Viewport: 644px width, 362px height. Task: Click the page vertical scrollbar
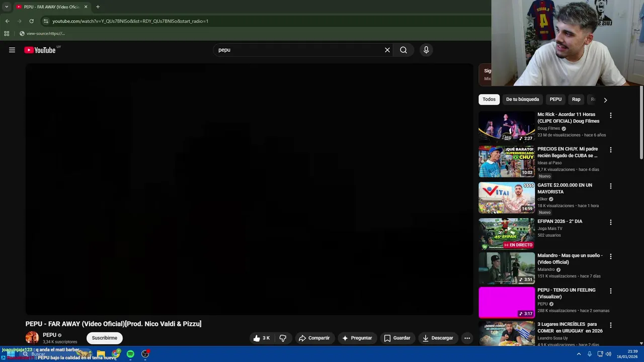pos(641,123)
